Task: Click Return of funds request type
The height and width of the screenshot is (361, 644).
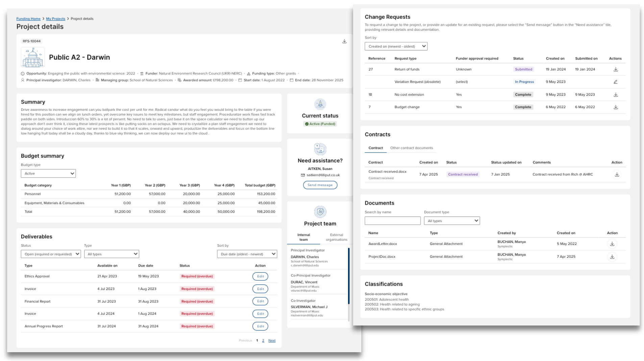Action: point(407,69)
